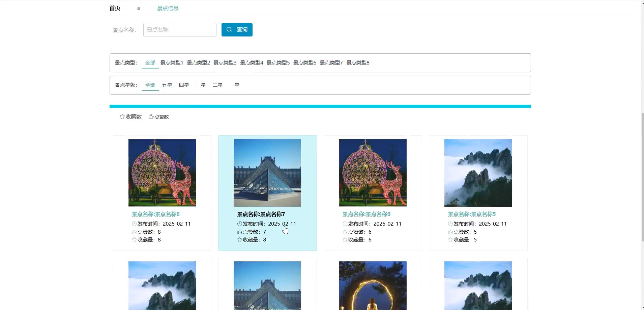Open the 首页 navigation item

[115, 8]
